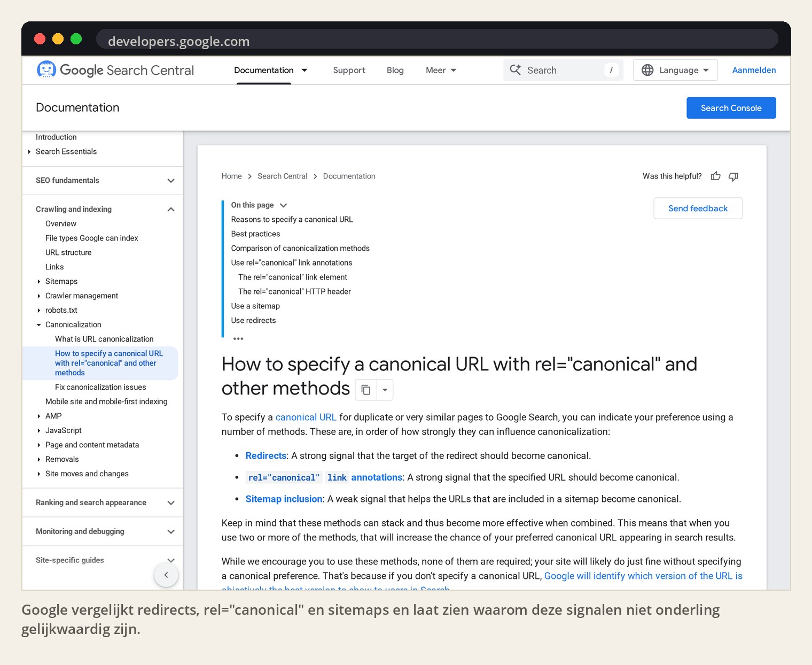Open What is URL canonicalization page

tap(104, 339)
